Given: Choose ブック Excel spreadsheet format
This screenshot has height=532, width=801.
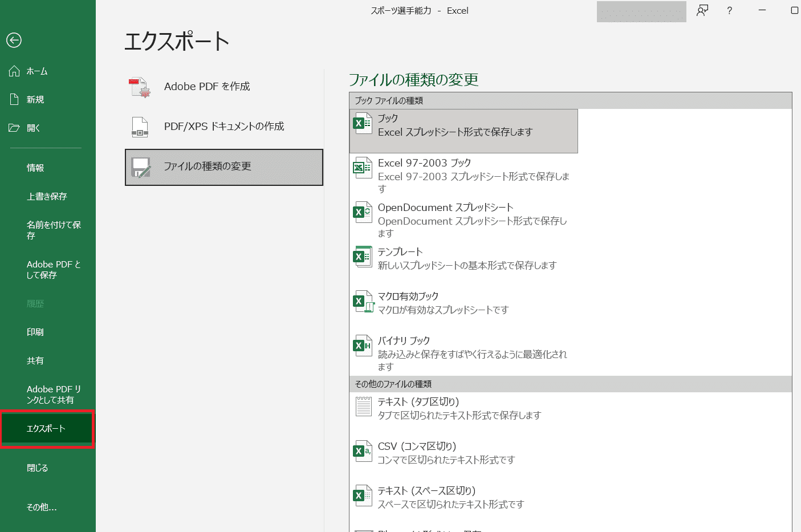Looking at the screenshot, I should click(x=463, y=131).
